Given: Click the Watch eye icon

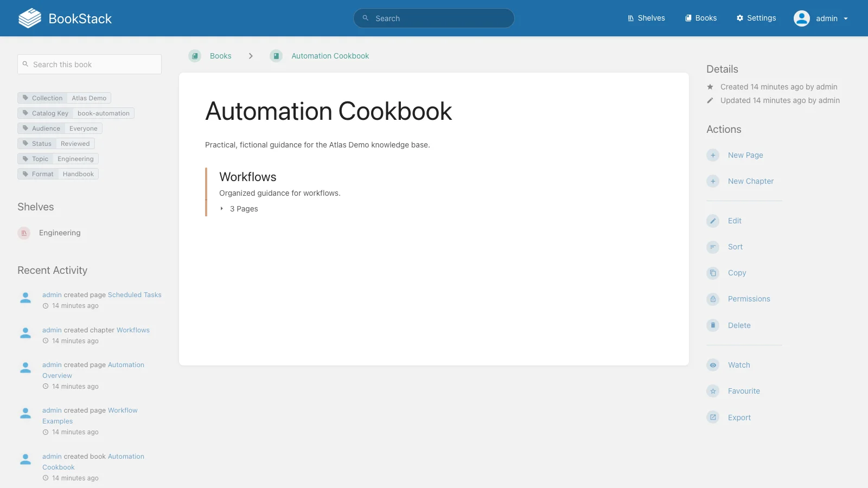Looking at the screenshot, I should pos(713,365).
